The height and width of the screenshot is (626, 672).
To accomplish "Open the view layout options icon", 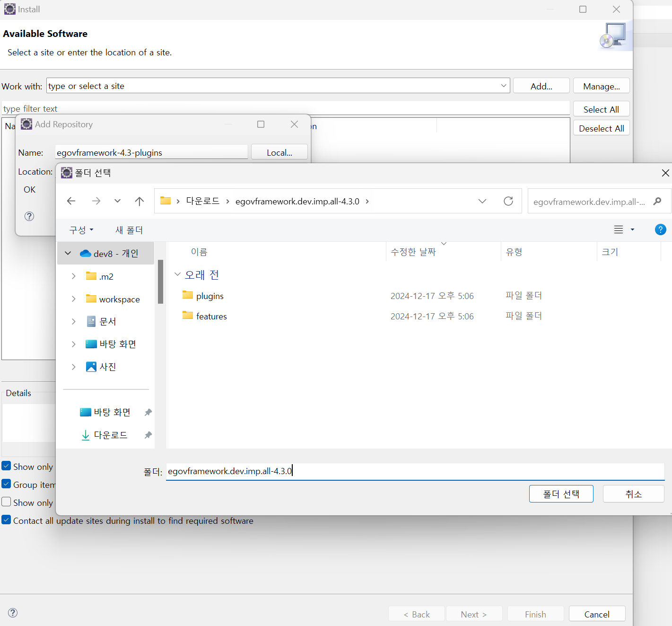I will [619, 230].
